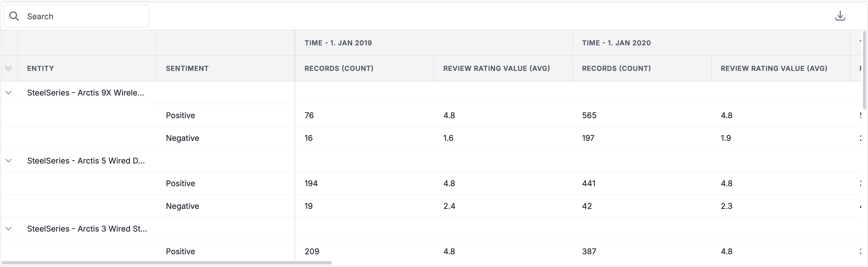Click the horizontal scrollbar at the bottom
This screenshot has width=868, height=267.
167,263
